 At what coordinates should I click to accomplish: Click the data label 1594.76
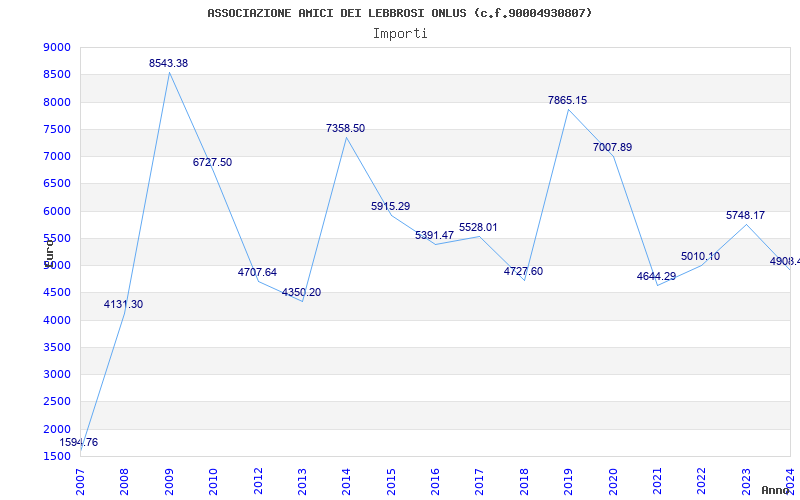point(79,442)
